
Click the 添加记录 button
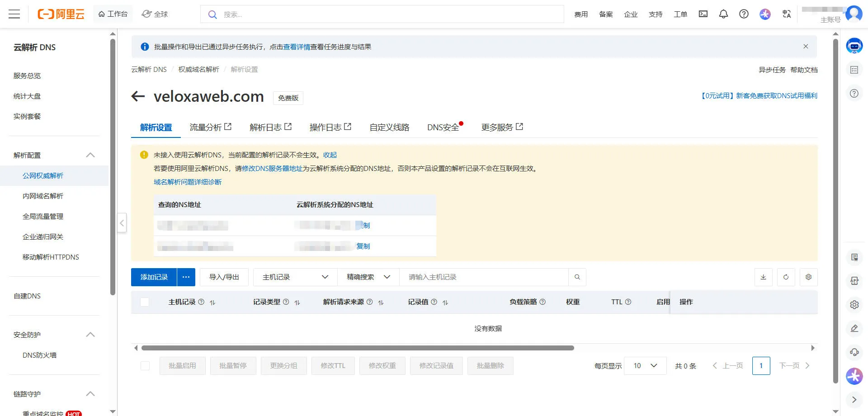pos(153,277)
